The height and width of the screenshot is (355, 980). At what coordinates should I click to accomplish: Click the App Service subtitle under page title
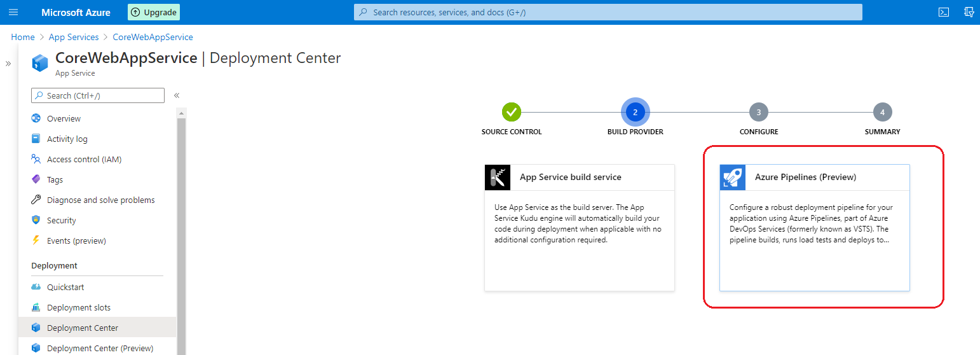point(75,73)
